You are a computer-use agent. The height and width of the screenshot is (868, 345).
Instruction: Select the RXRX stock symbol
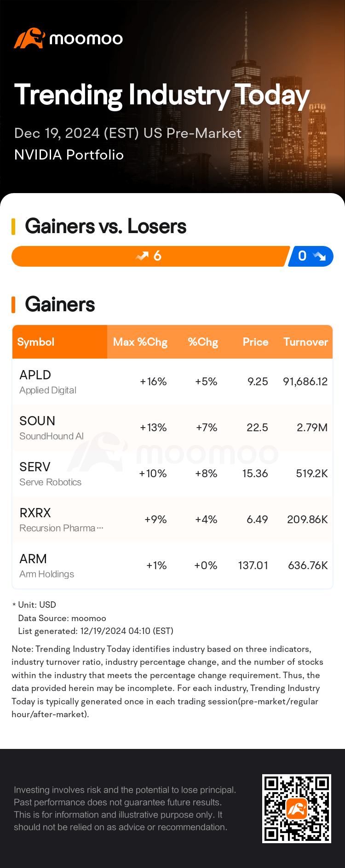coord(35,513)
